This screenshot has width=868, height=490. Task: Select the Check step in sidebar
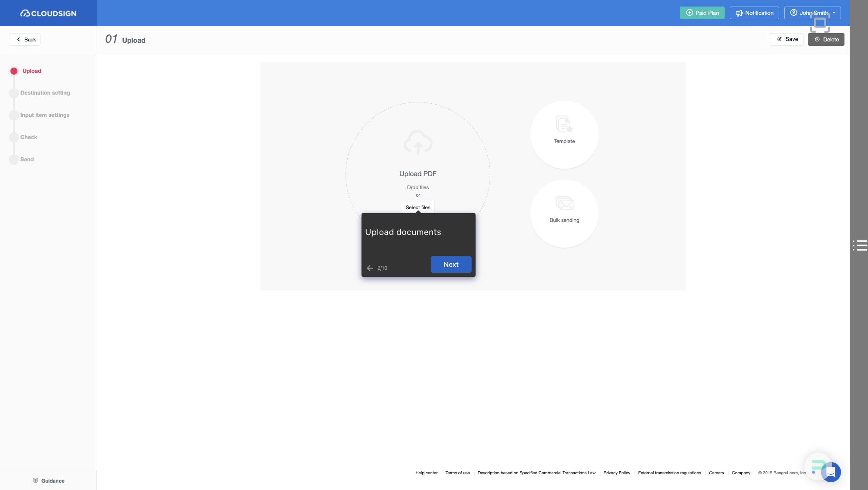[29, 137]
